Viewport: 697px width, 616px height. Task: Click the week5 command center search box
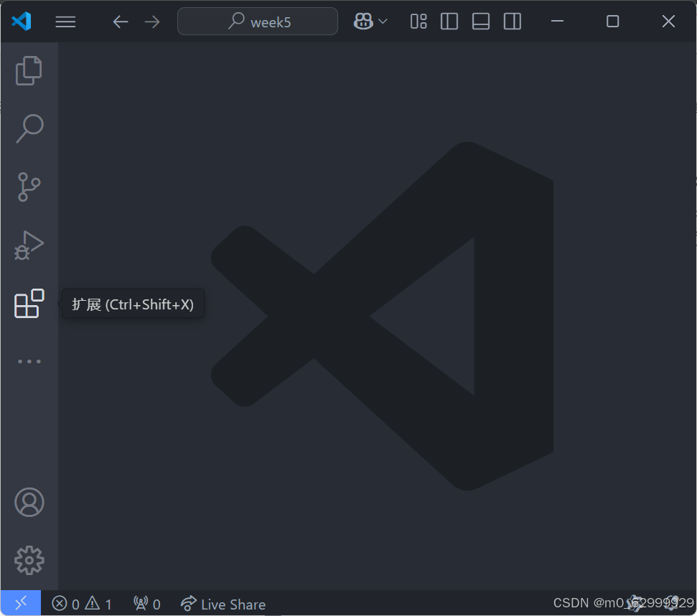pyautogui.click(x=258, y=22)
